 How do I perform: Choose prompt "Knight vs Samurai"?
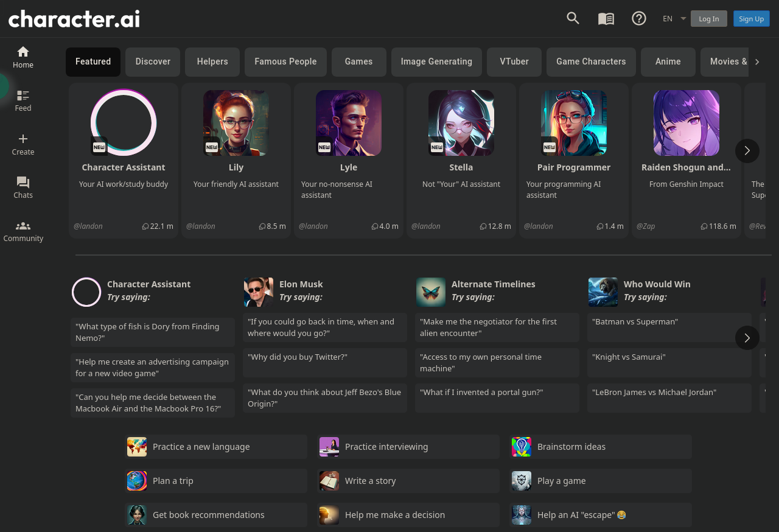tap(669, 363)
